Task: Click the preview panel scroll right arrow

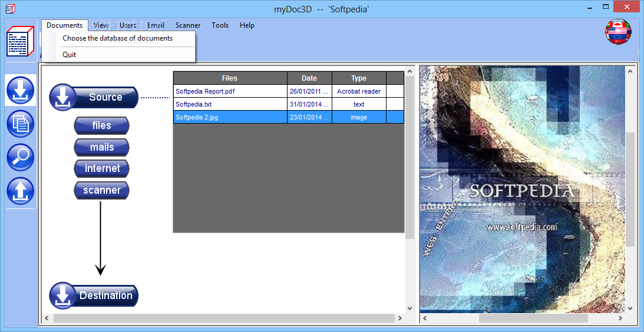Action: click(620, 318)
